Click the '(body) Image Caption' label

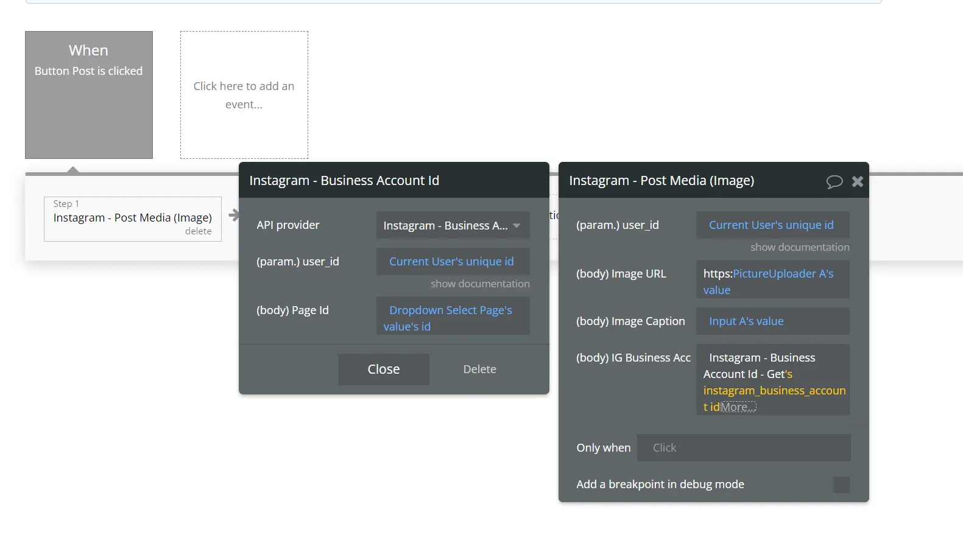(630, 321)
